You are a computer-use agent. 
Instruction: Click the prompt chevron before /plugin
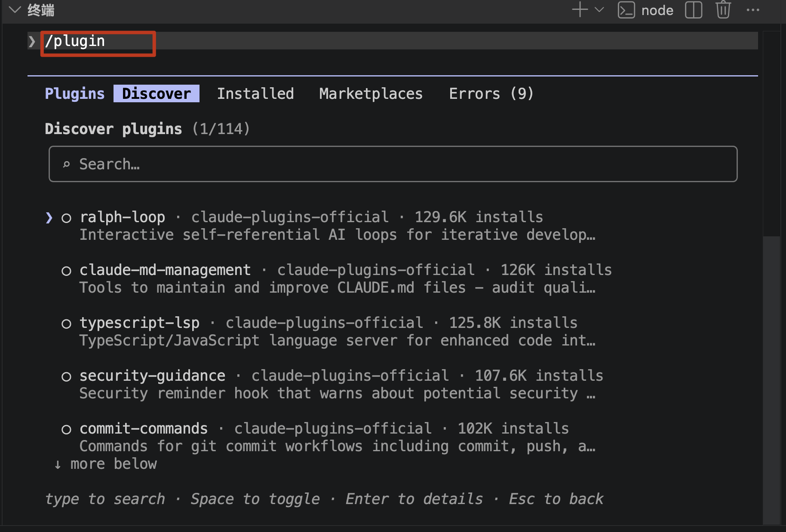pyautogui.click(x=32, y=41)
